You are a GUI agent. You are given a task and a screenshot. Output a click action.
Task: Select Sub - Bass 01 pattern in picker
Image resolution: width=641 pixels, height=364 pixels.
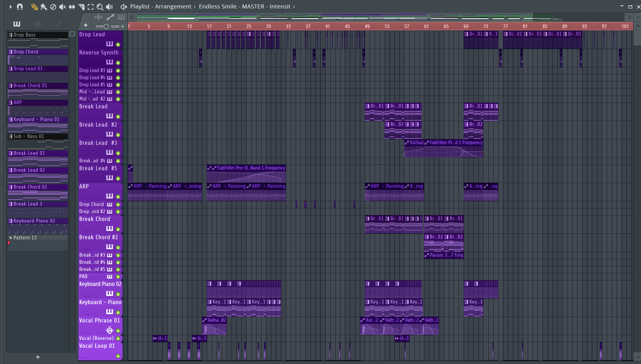click(38, 136)
